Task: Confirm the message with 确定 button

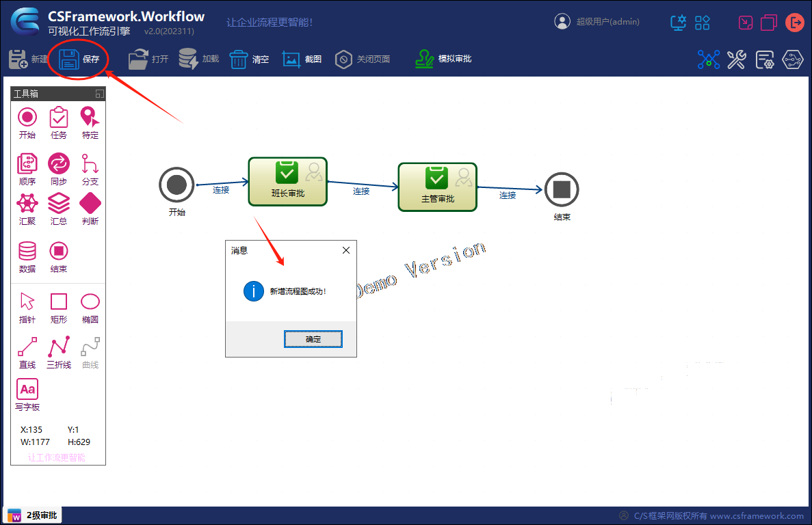Action: [x=313, y=339]
